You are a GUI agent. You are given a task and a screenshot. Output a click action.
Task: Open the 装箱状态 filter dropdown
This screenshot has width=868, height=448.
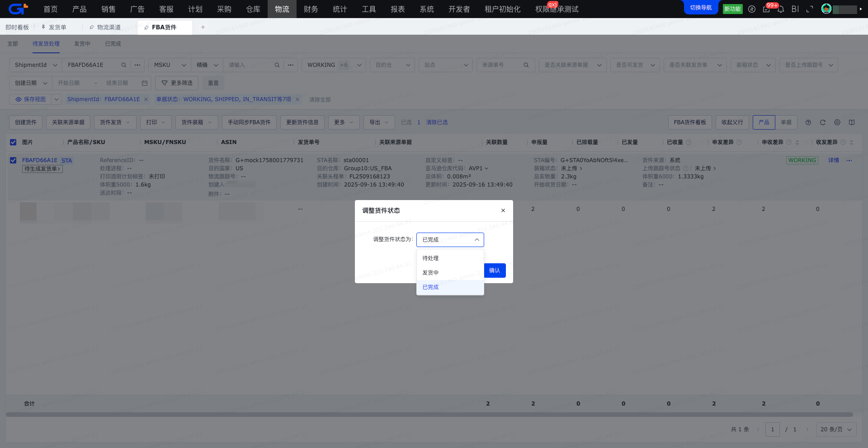coord(753,65)
